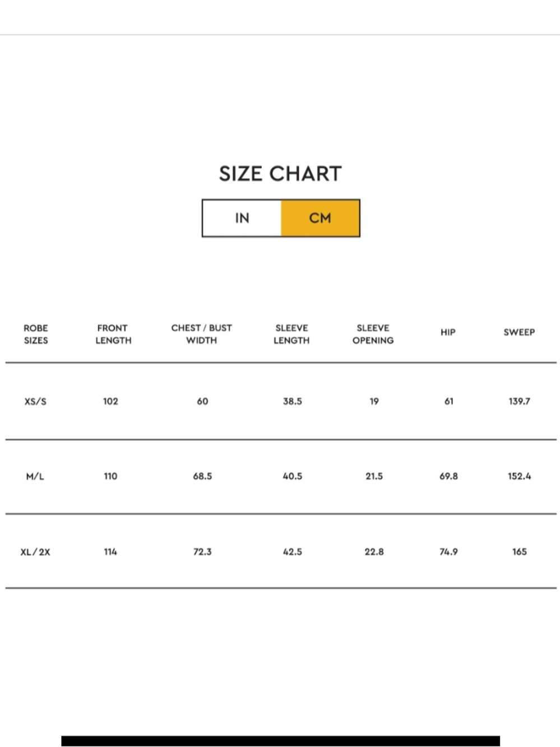Tap the black home indicator bar
560x747 pixels.
point(280,741)
